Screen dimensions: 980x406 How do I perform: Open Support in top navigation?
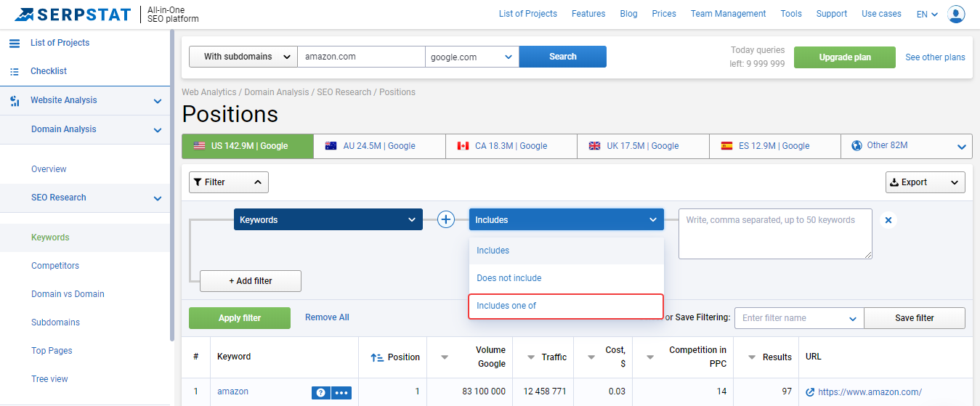tap(832, 14)
